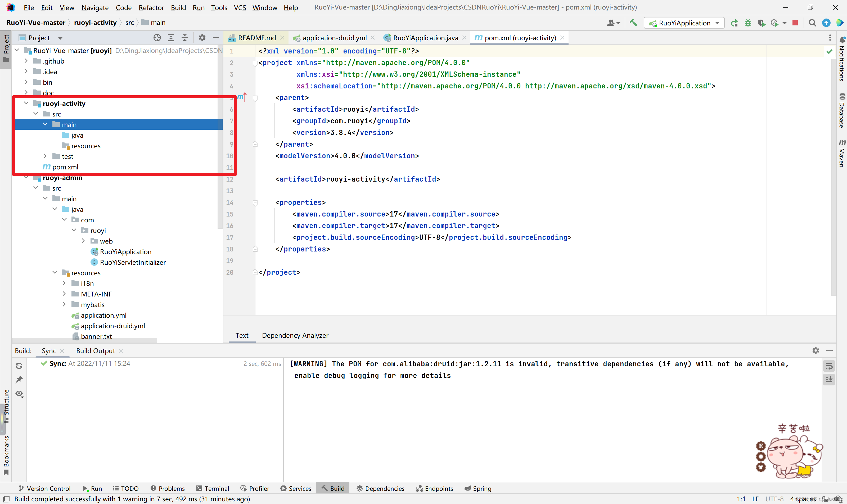Collapse all in Project panel

184,38
